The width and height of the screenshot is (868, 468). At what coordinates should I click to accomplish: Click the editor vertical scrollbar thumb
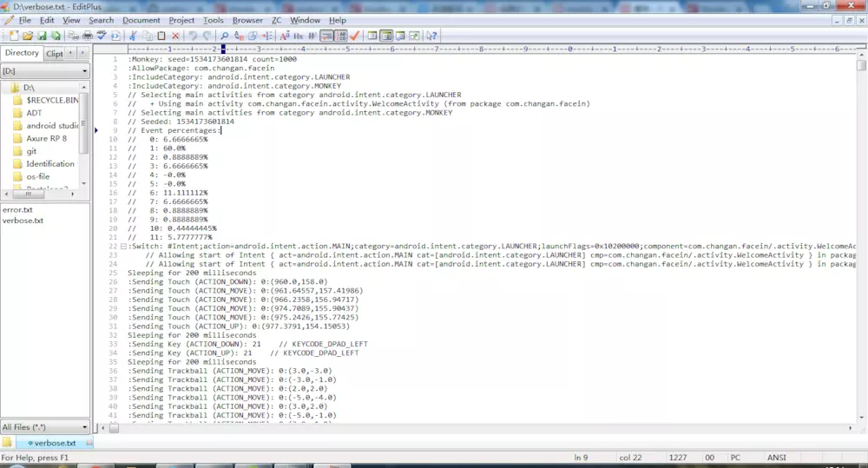point(861,65)
